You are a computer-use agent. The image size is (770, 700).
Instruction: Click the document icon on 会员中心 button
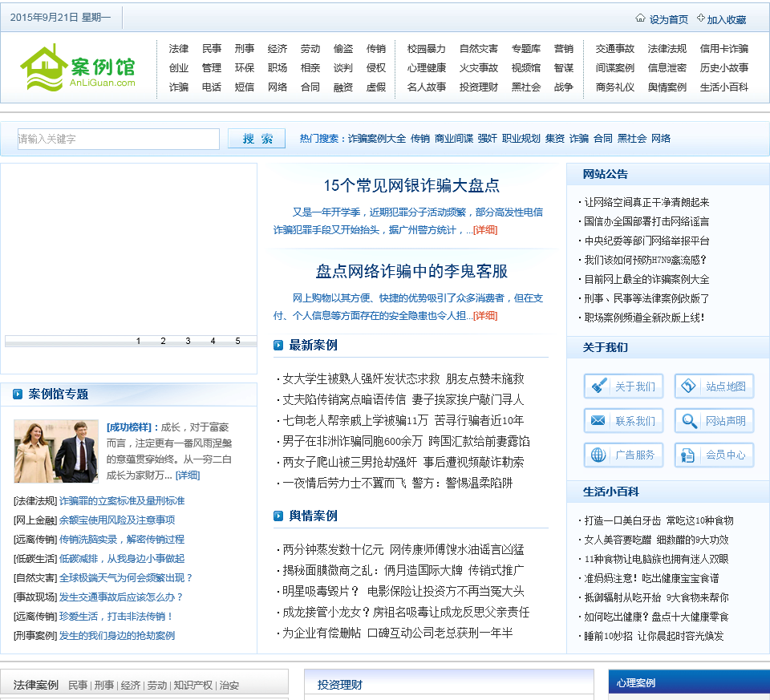[x=688, y=455]
